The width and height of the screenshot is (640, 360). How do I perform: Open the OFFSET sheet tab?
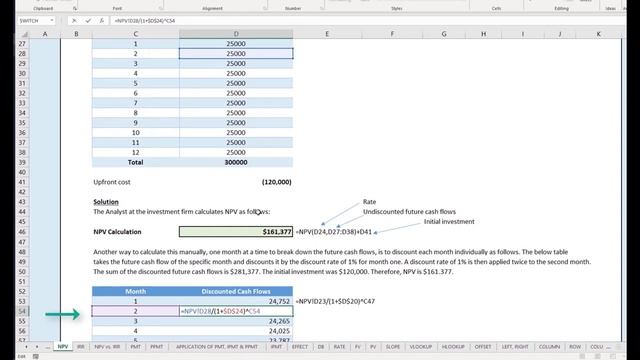click(482, 347)
